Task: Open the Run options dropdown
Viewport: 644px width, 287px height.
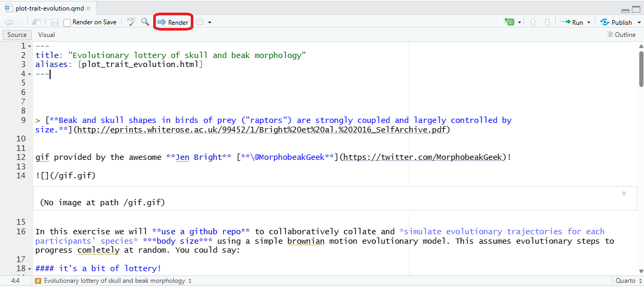Action: pyautogui.click(x=589, y=23)
